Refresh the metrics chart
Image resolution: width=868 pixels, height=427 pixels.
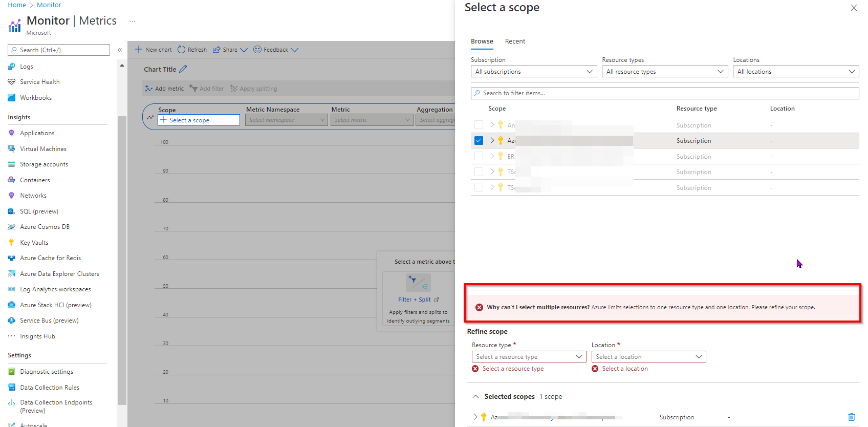tap(192, 50)
